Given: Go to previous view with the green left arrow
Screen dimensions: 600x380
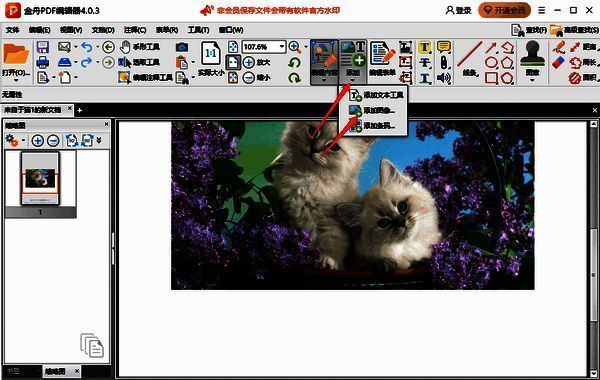Looking at the screenshot, I should [x=108, y=47].
